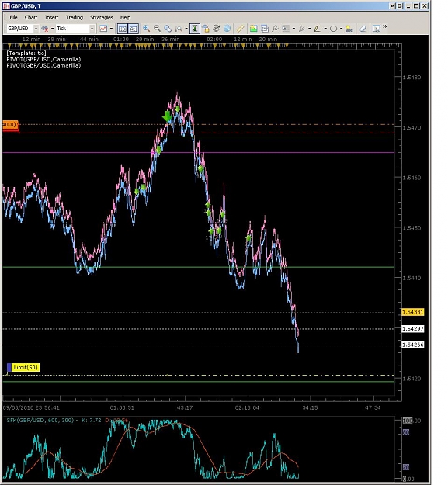Image resolution: width=448 pixels, height=485 pixels.
Task: Click the detach window icon in the title bar
Action: click(x=400, y=6)
